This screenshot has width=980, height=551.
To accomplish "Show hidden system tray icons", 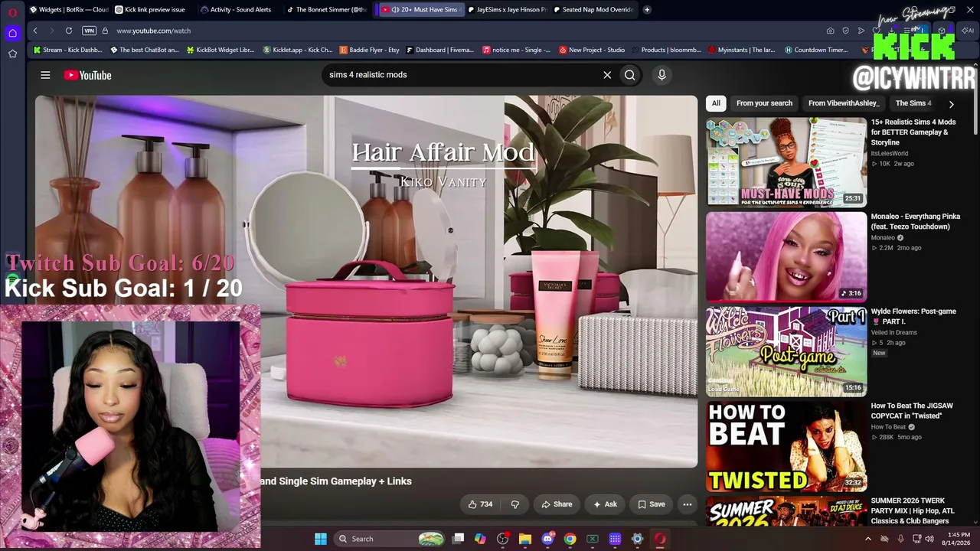I will 867,539.
